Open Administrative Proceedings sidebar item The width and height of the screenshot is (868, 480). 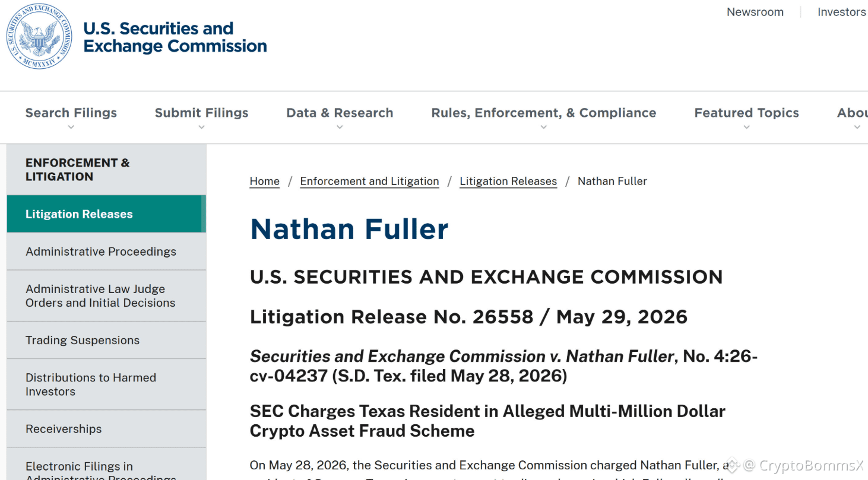tap(106, 251)
